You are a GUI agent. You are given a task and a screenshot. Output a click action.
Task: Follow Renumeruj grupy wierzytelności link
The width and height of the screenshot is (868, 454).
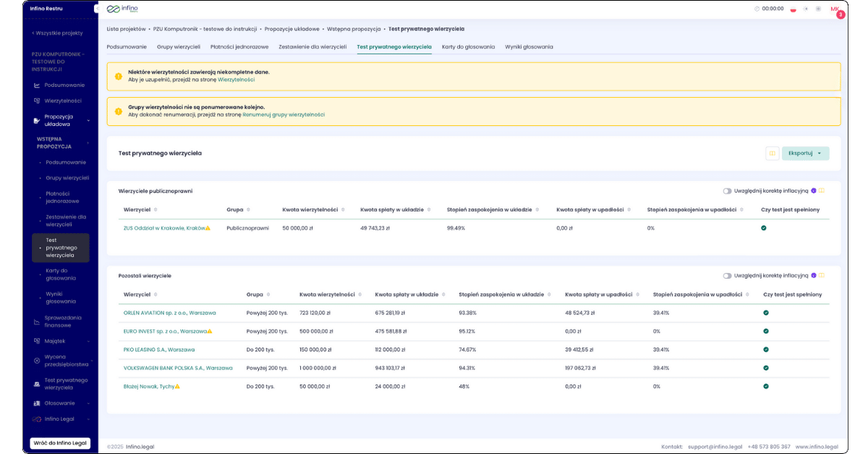coord(284,115)
